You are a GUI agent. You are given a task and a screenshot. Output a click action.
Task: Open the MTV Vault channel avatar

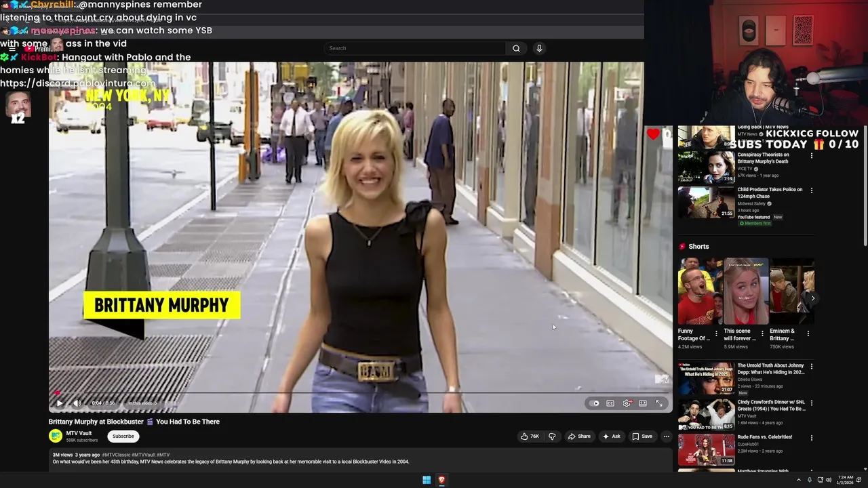pyautogui.click(x=56, y=436)
